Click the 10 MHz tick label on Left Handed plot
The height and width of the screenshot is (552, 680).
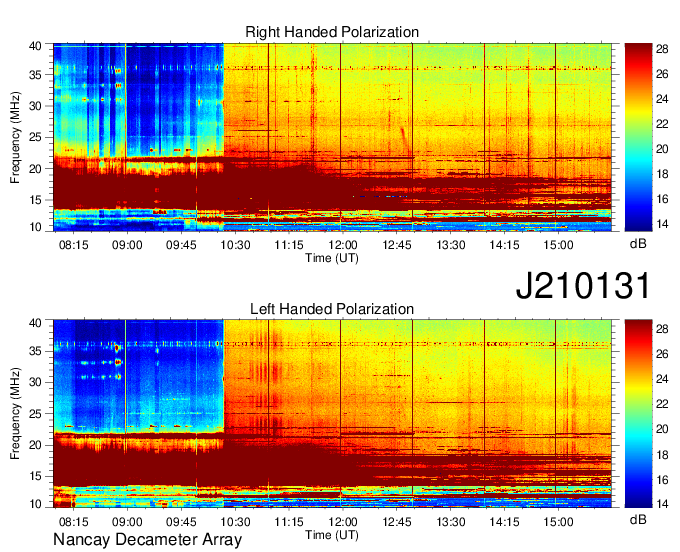(x=36, y=504)
